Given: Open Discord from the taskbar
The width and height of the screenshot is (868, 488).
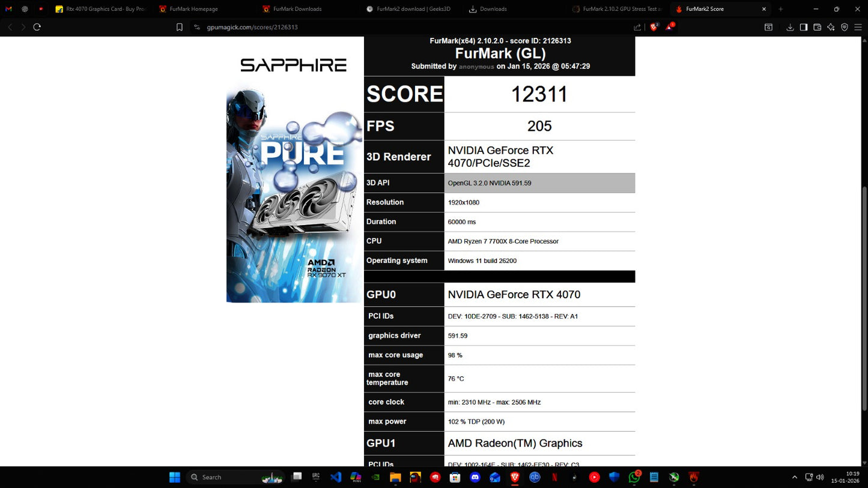Looking at the screenshot, I should tap(475, 477).
